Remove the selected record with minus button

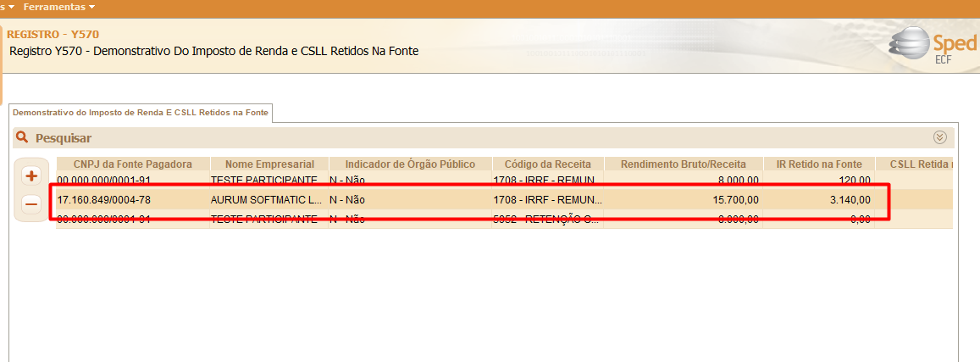point(30,203)
